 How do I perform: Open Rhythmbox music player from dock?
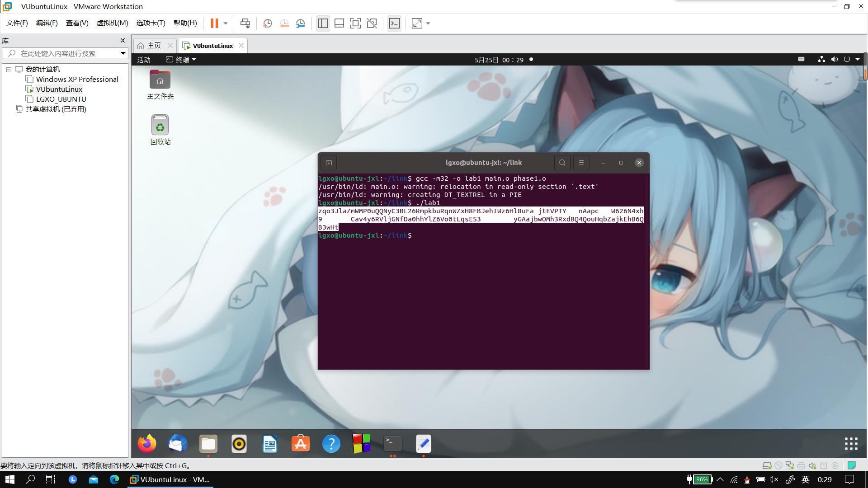coord(239,444)
